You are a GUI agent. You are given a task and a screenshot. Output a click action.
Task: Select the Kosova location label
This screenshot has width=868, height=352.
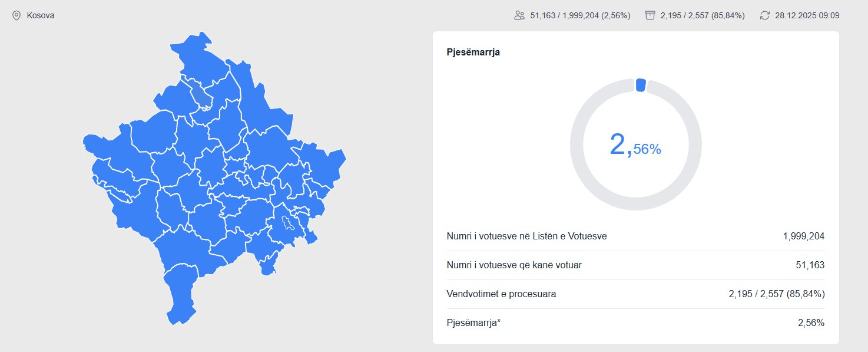pyautogui.click(x=41, y=15)
